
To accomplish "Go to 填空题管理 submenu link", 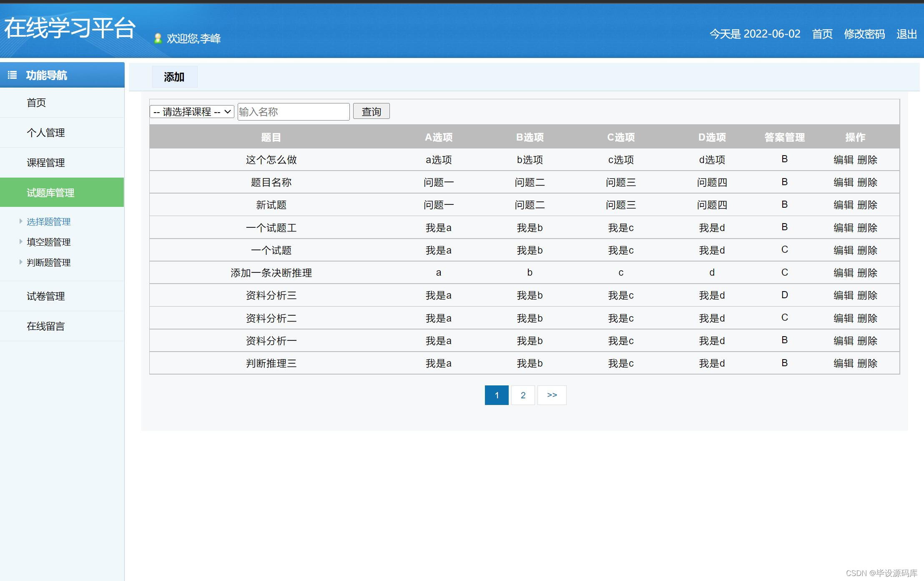I will [49, 242].
